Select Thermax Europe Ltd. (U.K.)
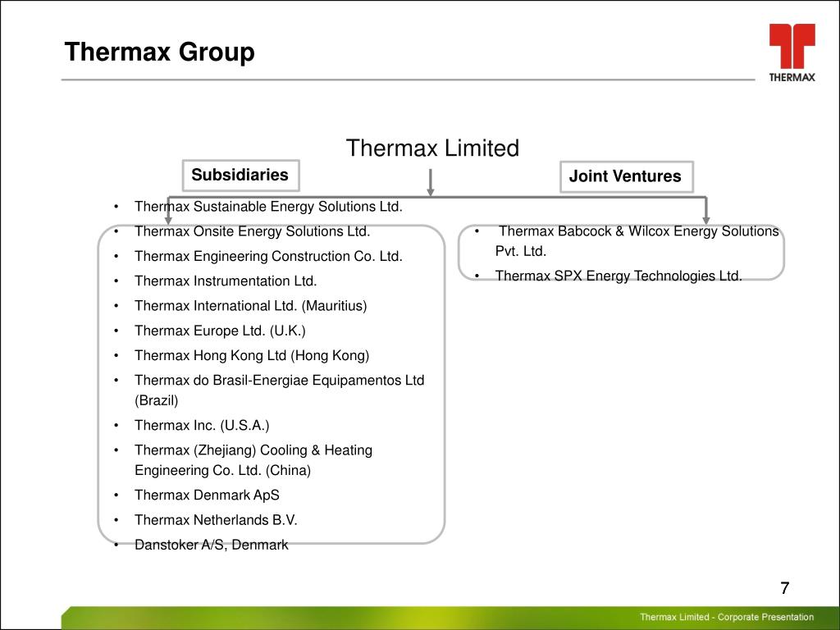The height and width of the screenshot is (630, 840). [220, 331]
